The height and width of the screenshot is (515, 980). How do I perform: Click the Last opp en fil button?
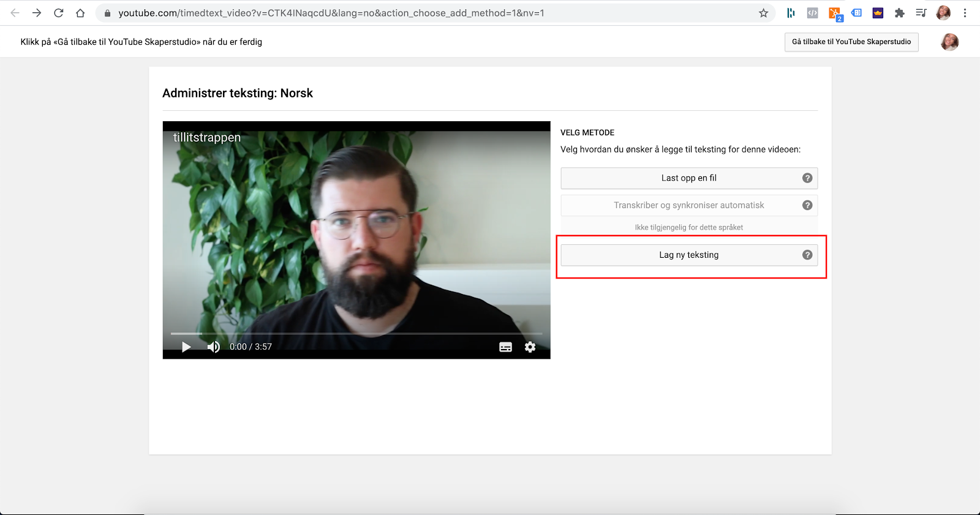pos(689,178)
